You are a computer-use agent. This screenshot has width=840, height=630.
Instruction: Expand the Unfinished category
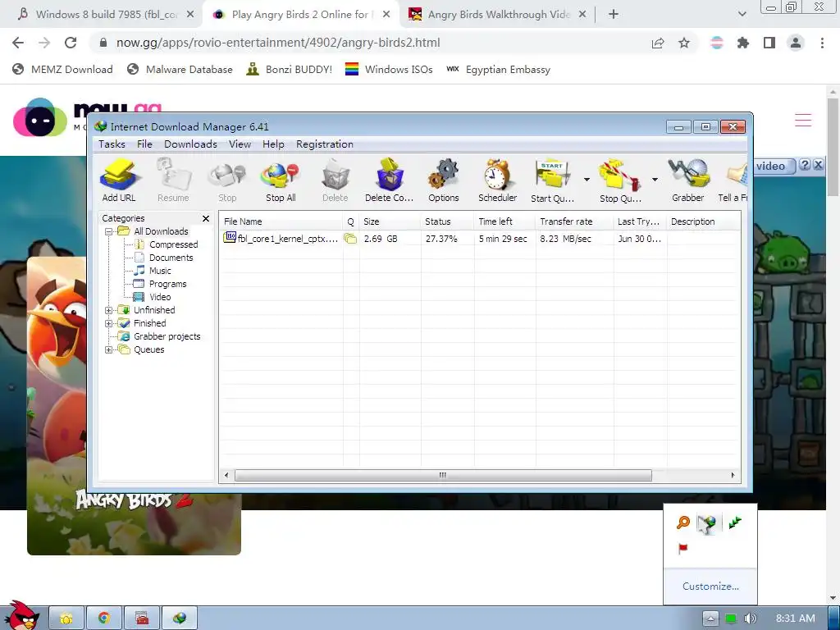tap(109, 310)
